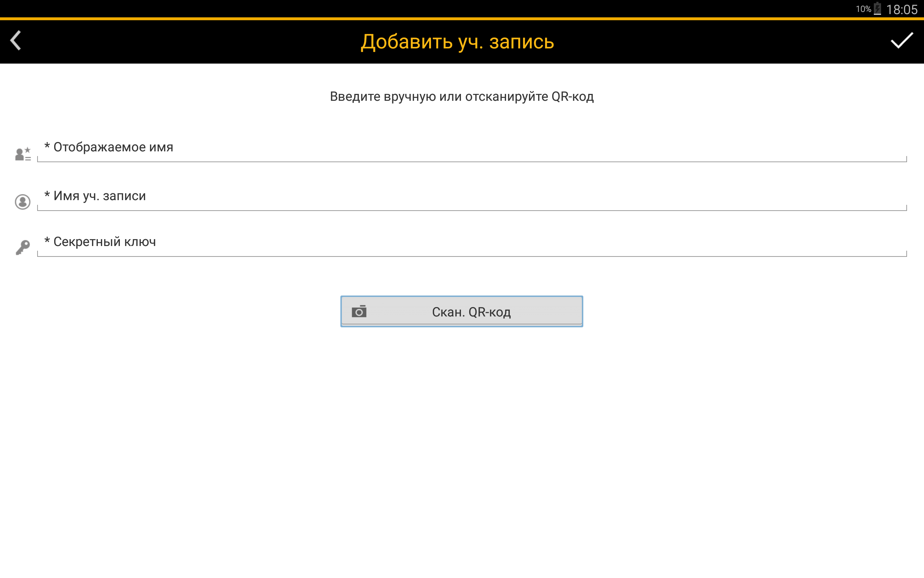Check the battery icon in status bar

(878, 8)
